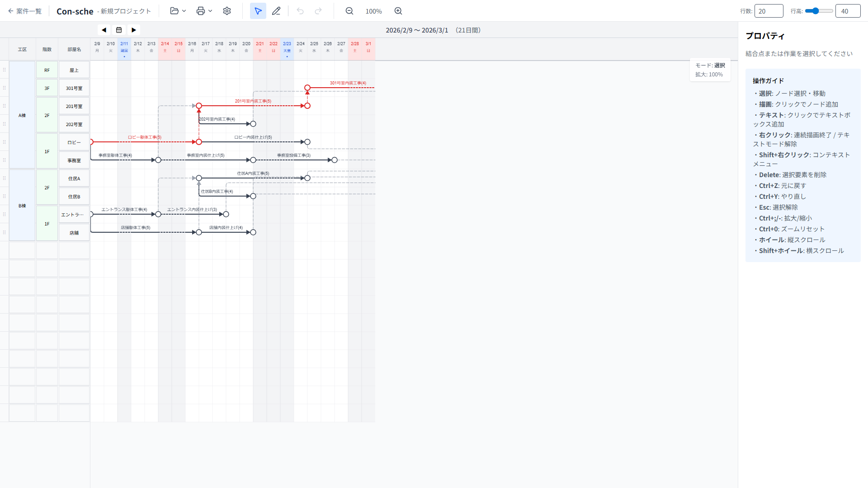Click the 100% zoom level label
This screenshot has height=488, width=868.
coord(373,11)
